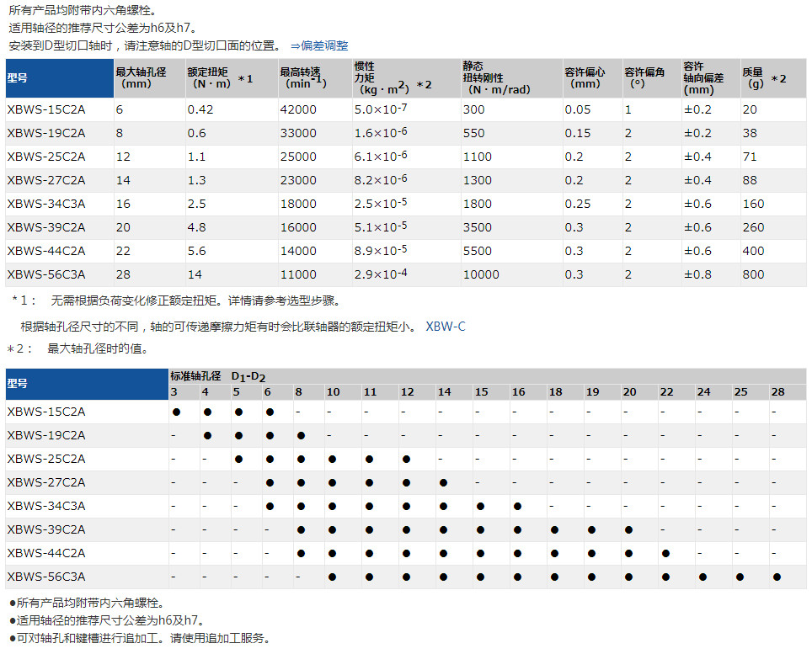Viewport: 812px width, 670px height.
Task: Click the 23000 max speed value
Action: [x=298, y=181]
